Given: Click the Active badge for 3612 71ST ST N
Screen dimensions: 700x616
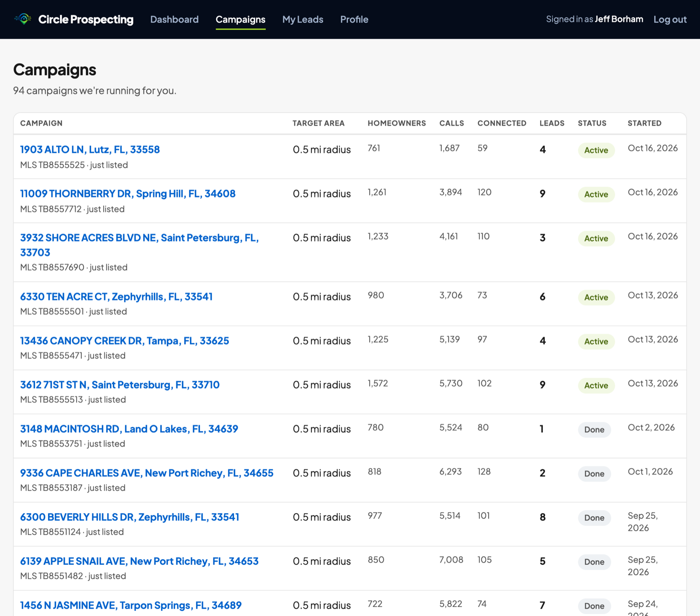Looking at the screenshot, I should point(596,386).
